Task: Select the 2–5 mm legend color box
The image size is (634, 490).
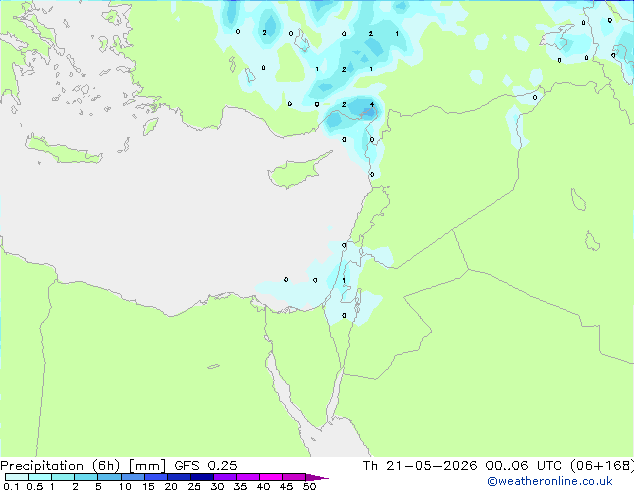Action: tap(86, 477)
